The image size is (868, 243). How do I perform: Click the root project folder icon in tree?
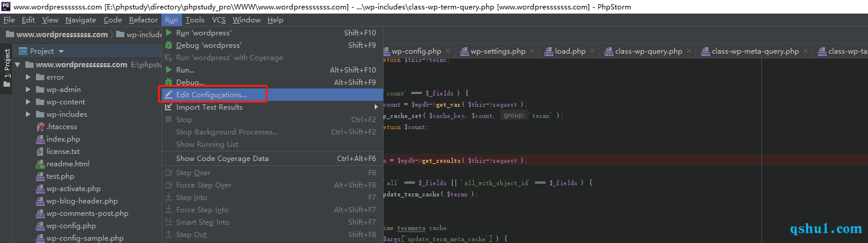(x=29, y=65)
